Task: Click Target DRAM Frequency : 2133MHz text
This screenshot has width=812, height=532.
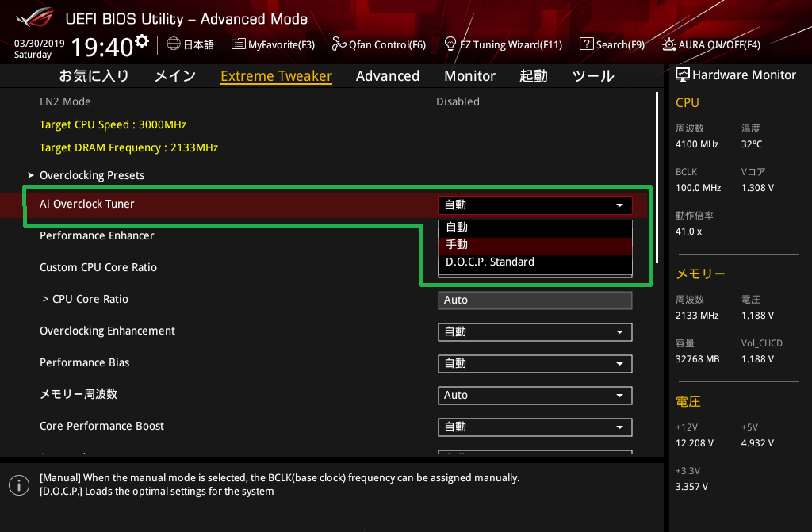Action: pyautogui.click(x=129, y=147)
